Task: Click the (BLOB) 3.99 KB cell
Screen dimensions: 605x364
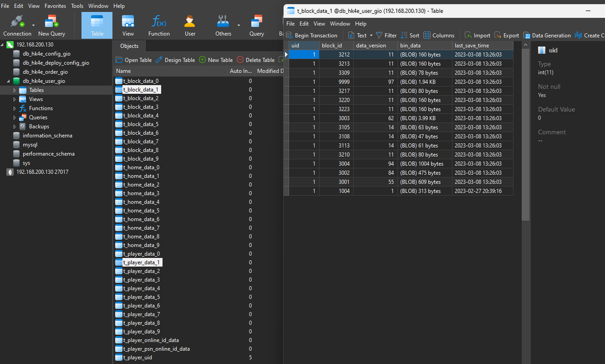Action: coord(424,118)
